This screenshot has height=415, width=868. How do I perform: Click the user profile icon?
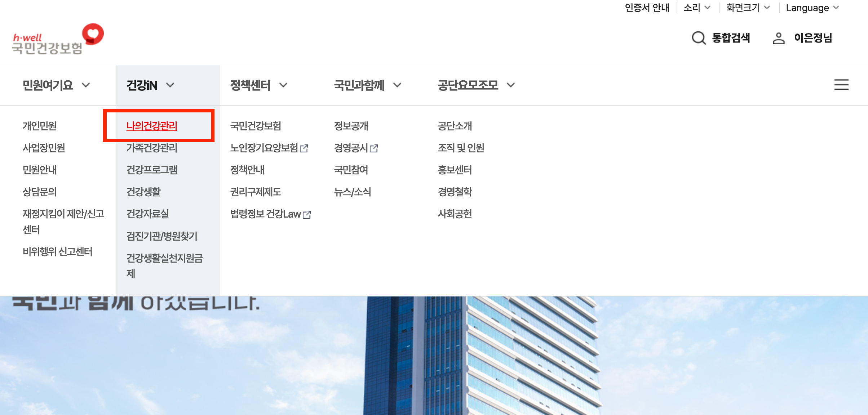[x=779, y=38]
